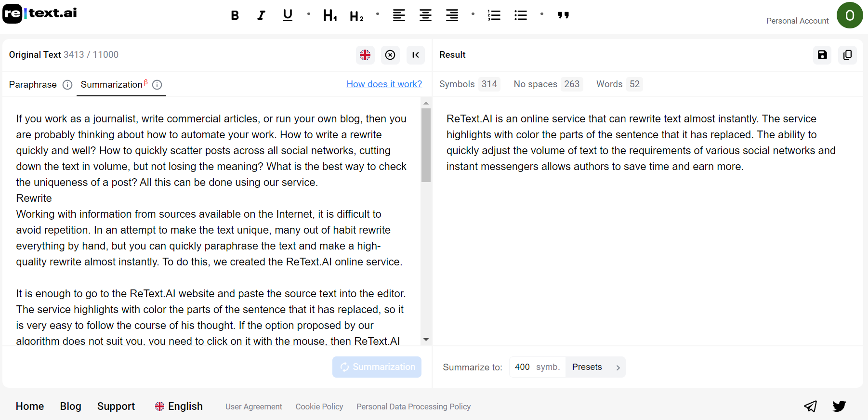Apply Heading 2 style
The height and width of the screenshot is (420, 868).
tap(356, 16)
